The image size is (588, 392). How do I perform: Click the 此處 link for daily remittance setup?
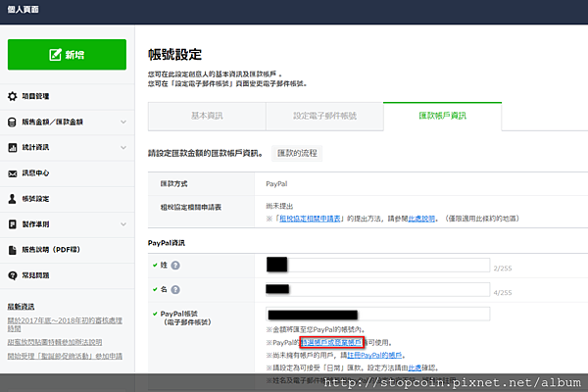(x=415, y=367)
